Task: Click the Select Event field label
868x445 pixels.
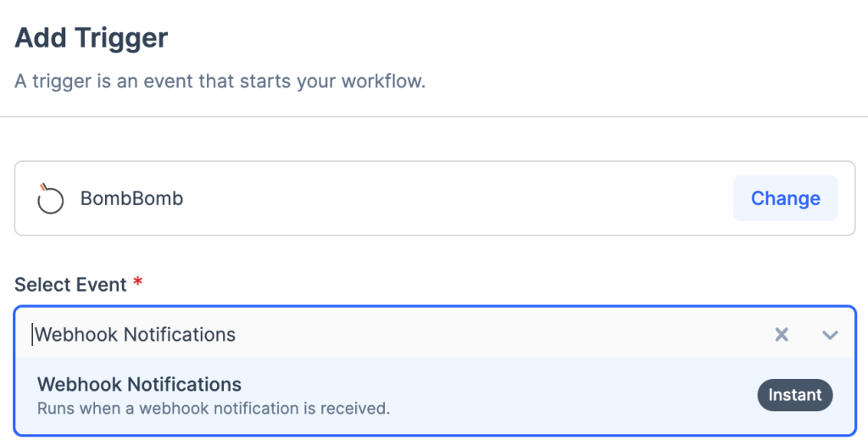Action: [x=70, y=285]
